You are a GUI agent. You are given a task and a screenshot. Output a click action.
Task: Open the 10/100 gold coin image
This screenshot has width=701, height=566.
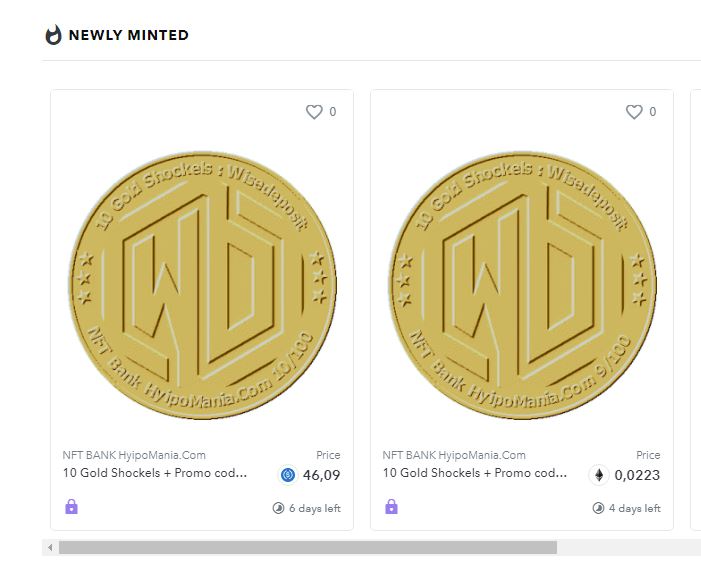[202, 285]
